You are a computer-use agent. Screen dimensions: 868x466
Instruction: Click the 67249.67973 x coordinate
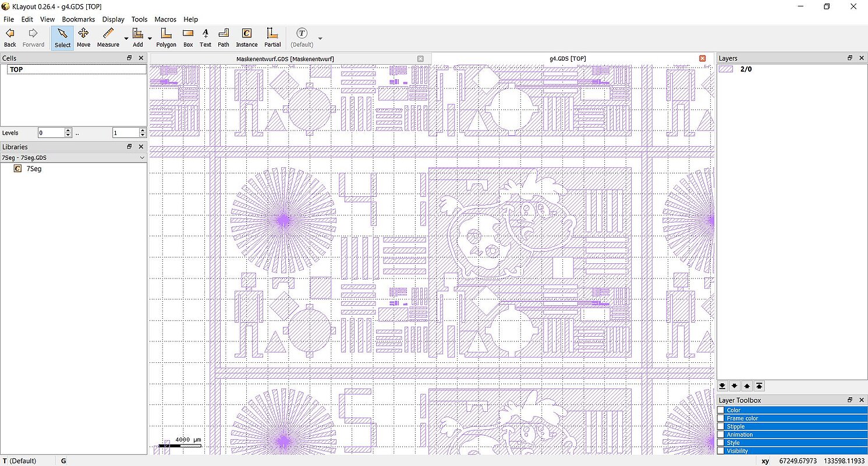click(799, 461)
